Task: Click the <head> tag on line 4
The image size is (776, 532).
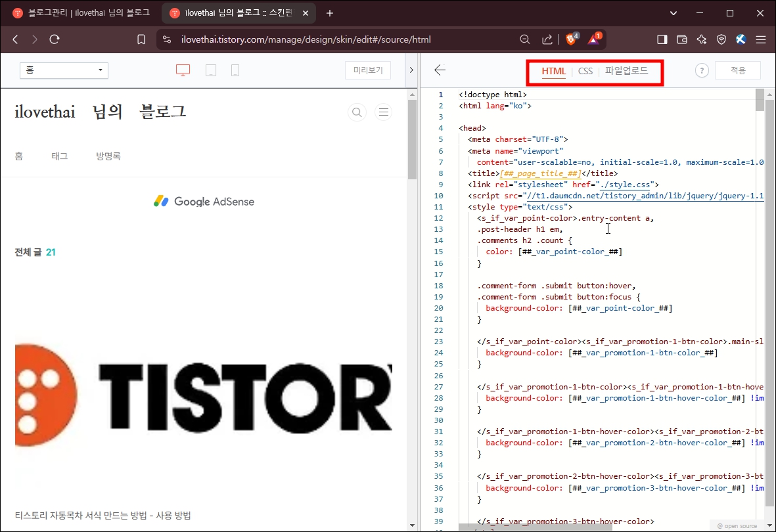Action: click(x=472, y=128)
